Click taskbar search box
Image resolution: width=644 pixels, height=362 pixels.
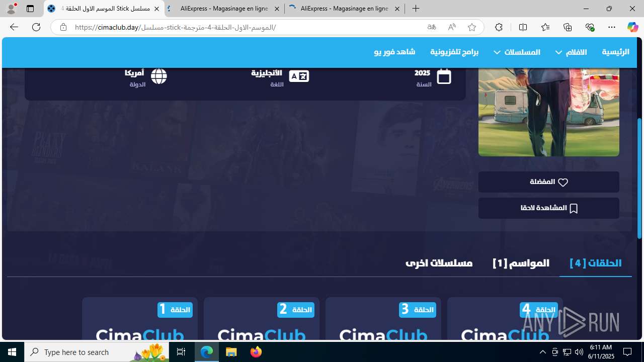[97, 352]
